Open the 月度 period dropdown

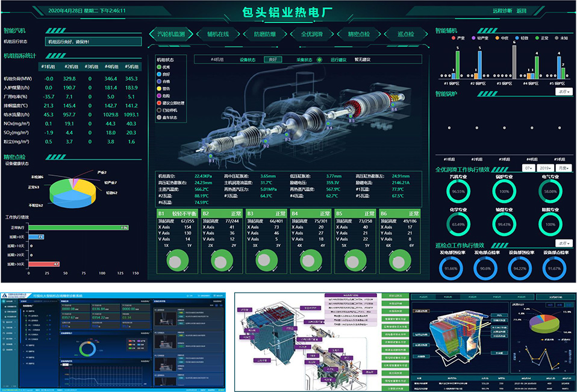pyautogui.click(x=564, y=168)
